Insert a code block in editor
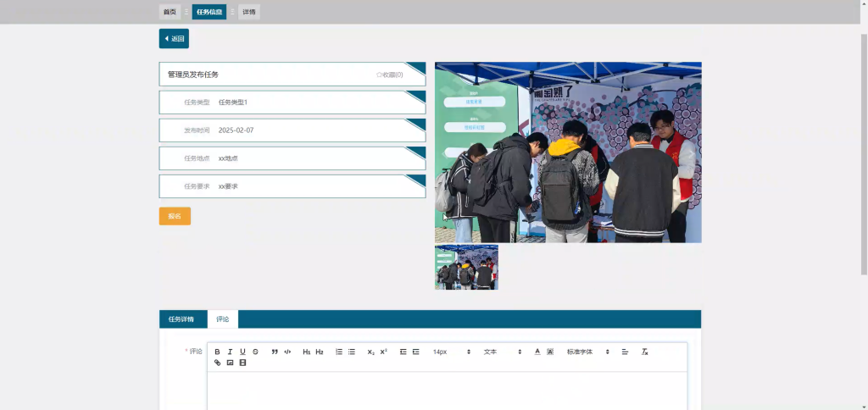This screenshot has width=868, height=410. click(287, 352)
